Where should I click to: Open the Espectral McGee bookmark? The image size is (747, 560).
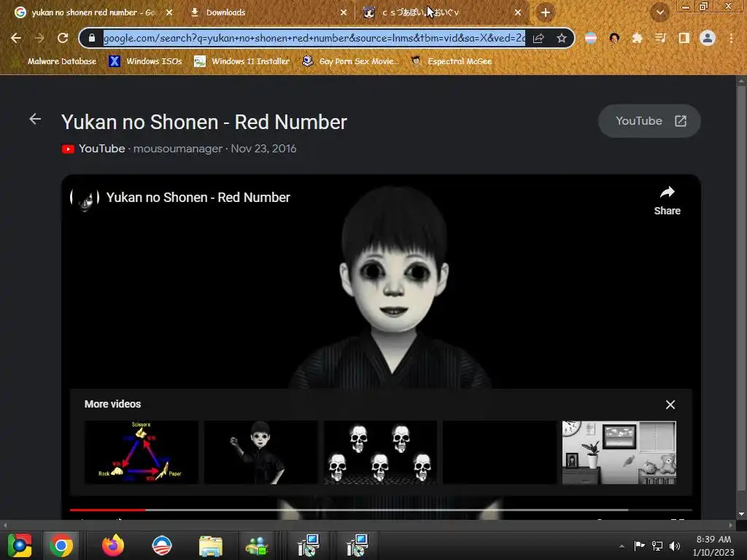(x=452, y=61)
